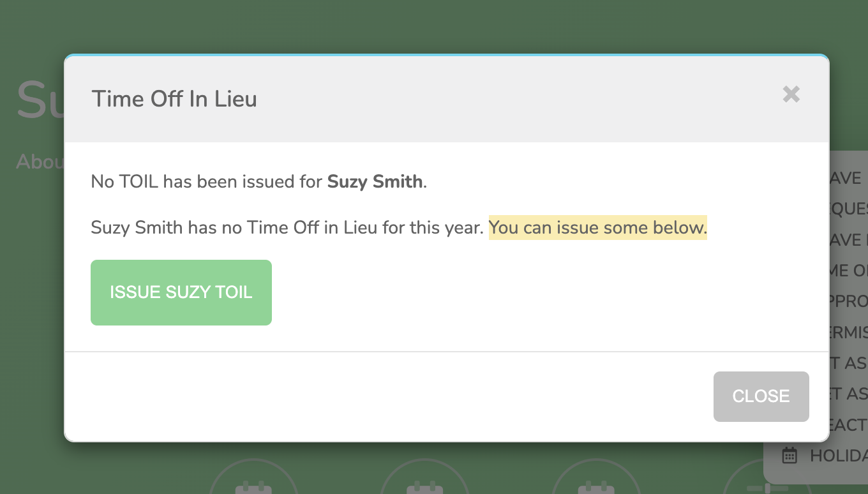The image size is (868, 494).
Task: Click the circular sliders icon at bottom right
Action: [767, 477]
